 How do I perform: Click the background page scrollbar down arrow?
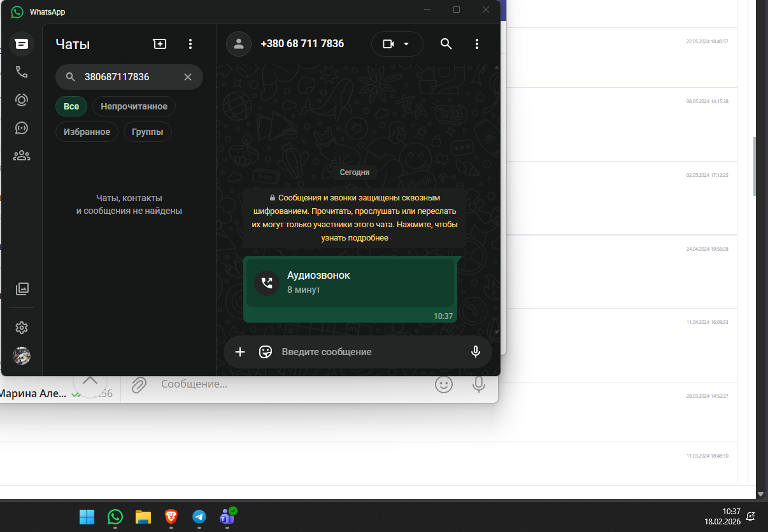tap(760, 494)
